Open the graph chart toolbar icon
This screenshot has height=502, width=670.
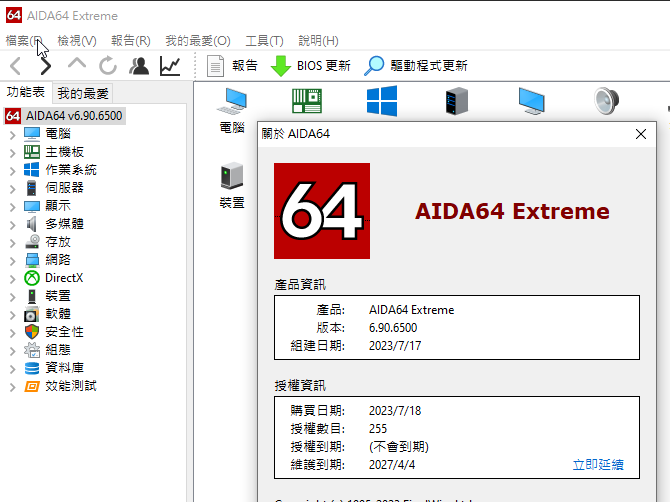(x=170, y=66)
